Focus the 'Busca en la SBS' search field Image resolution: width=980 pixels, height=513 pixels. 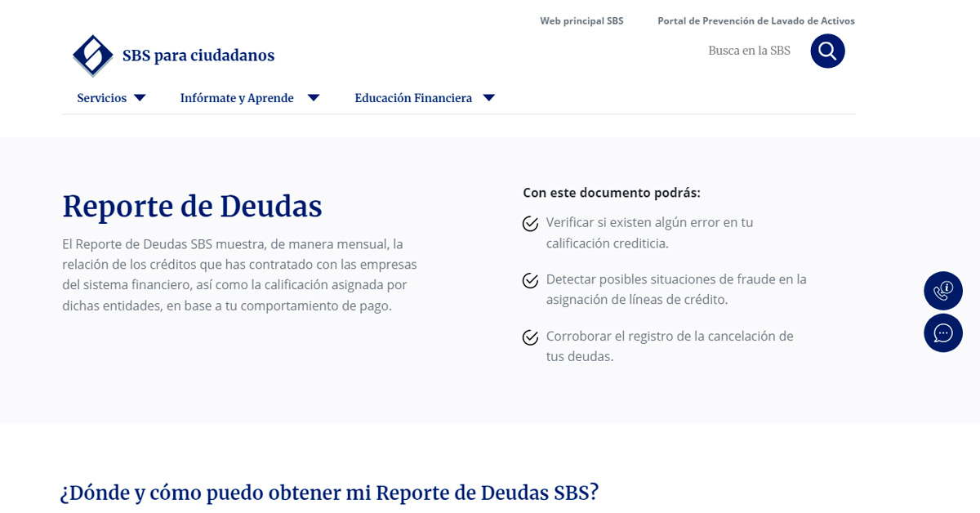pos(750,51)
